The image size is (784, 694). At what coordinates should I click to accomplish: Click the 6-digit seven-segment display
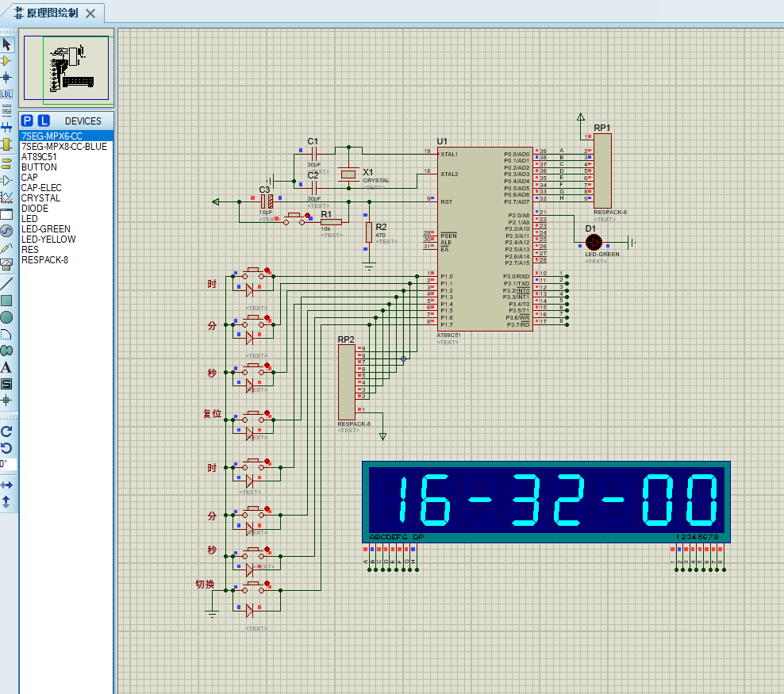pyautogui.click(x=546, y=501)
